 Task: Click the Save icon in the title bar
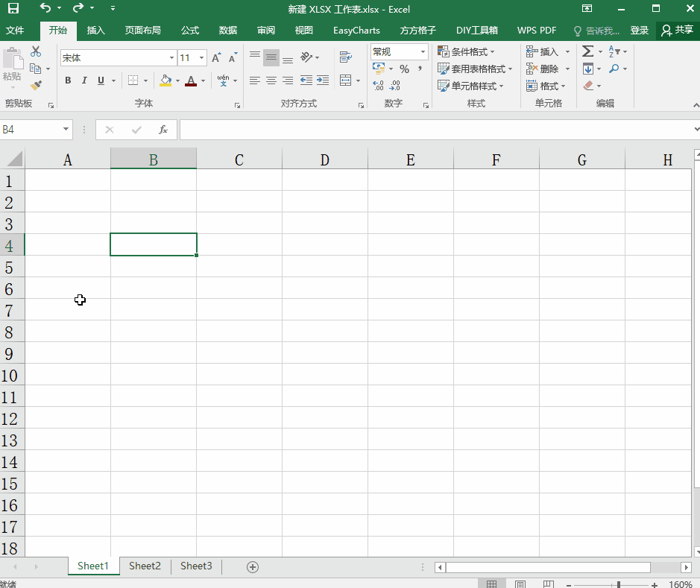click(13, 9)
